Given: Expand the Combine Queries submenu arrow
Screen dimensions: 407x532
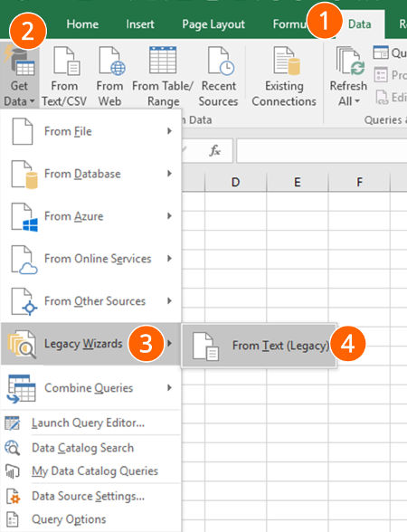Looking at the screenshot, I should tap(169, 387).
